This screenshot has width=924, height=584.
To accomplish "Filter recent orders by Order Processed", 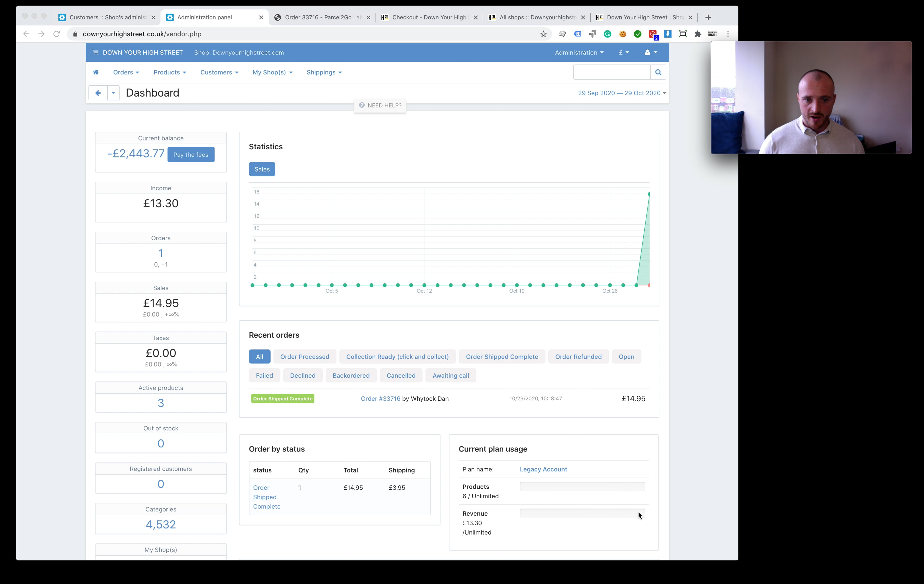I will (305, 357).
